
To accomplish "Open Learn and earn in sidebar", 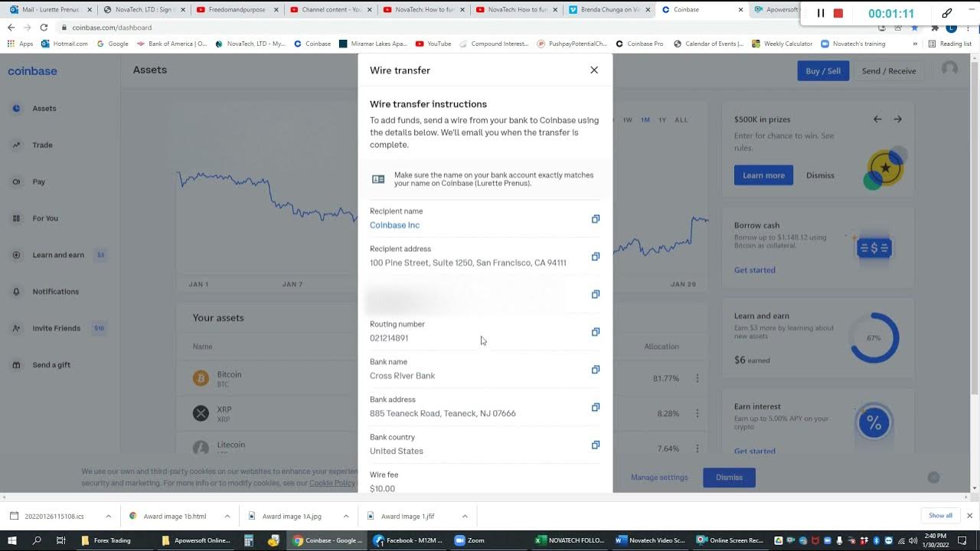I will click(58, 255).
